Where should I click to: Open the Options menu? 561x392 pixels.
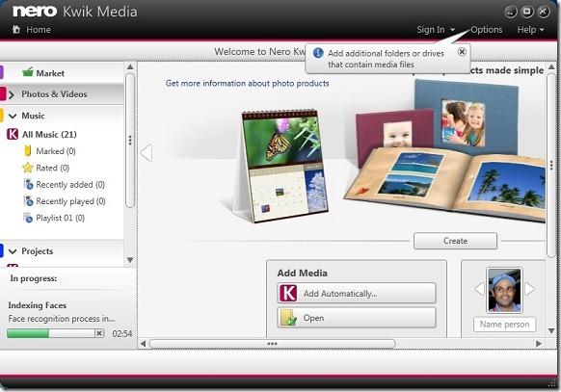[x=486, y=30]
